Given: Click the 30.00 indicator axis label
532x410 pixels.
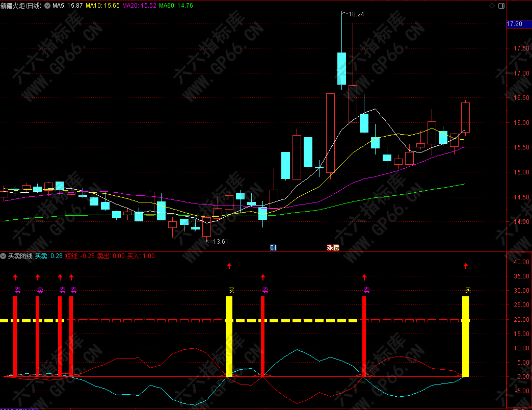Looking at the screenshot, I should (x=521, y=291).
